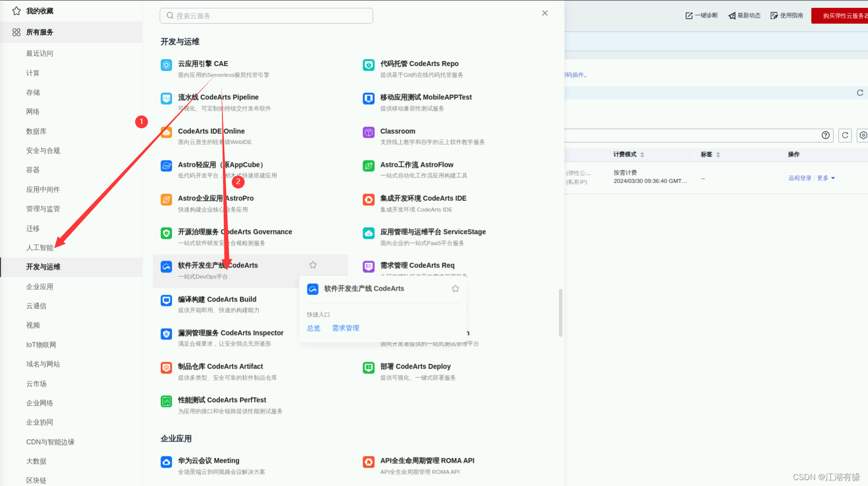Select the Astro轻应用 icon
Image resolution: width=868 pixels, height=486 pixels.
167,166
